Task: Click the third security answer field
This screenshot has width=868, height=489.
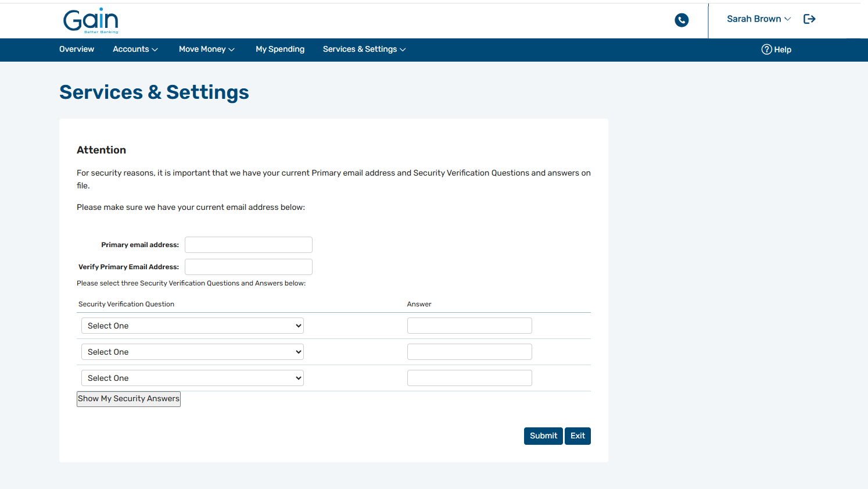Action: (469, 378)
